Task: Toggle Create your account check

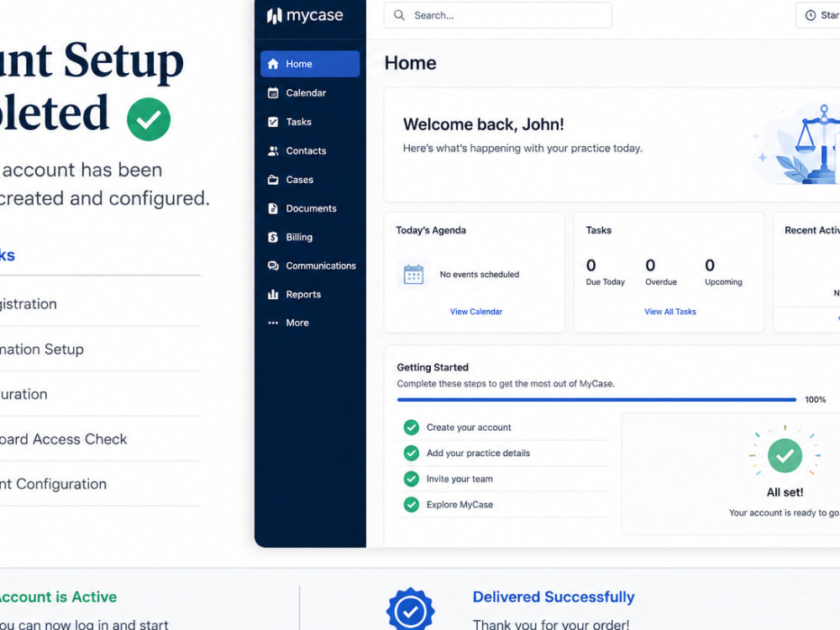Action: 411,428
